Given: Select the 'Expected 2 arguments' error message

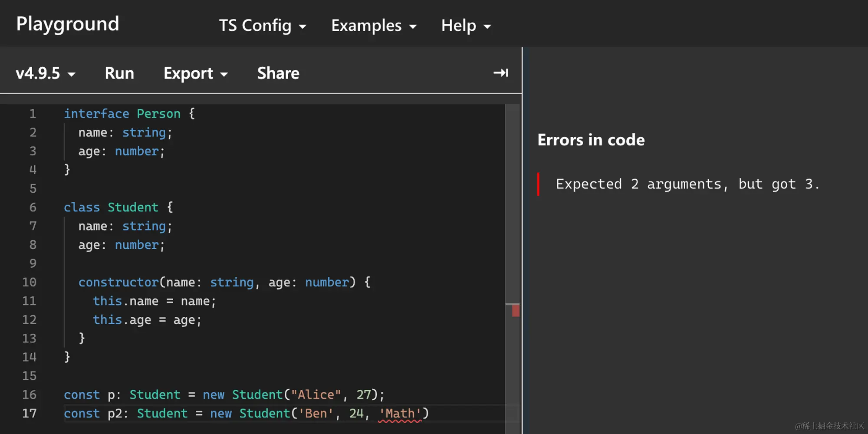Looking at the screenshot, I should pos(687,184).
